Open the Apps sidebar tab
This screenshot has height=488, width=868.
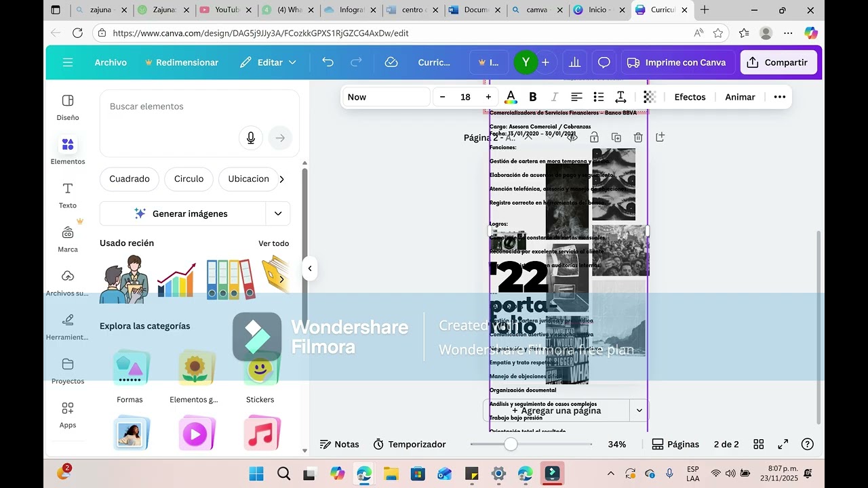pos(68,415)
